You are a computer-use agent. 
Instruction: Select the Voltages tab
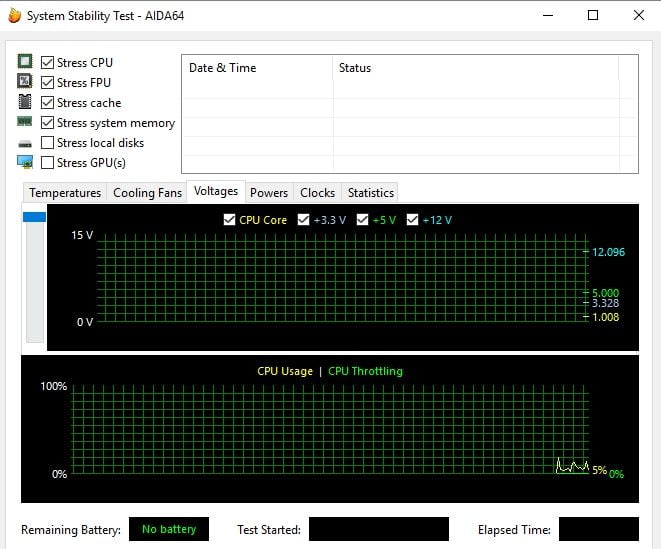click(216, 191)
